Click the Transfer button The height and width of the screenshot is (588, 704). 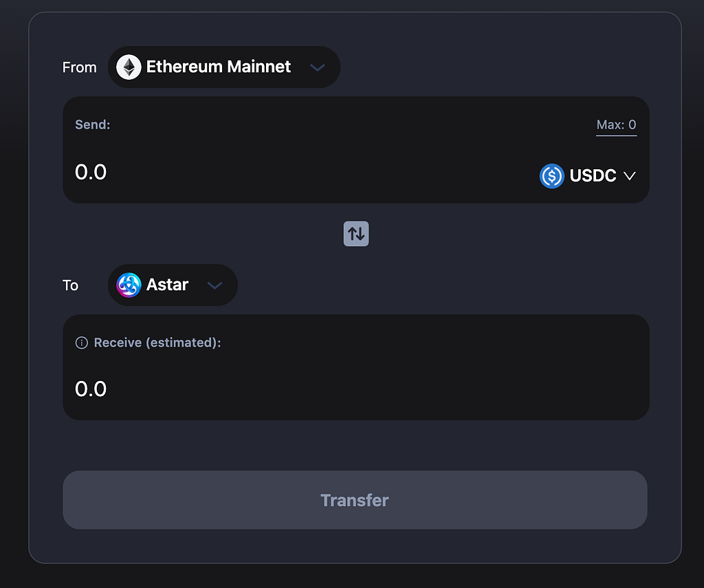(x=355, y=499)
